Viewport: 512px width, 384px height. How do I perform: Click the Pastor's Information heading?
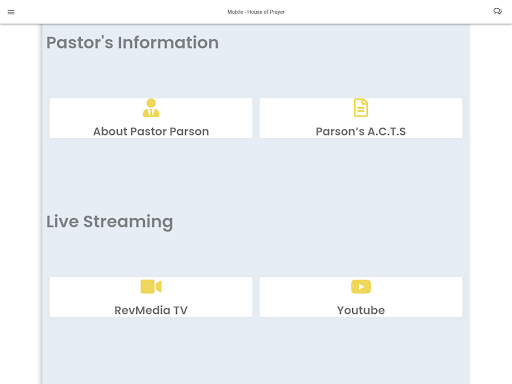(x=132, y=43)
